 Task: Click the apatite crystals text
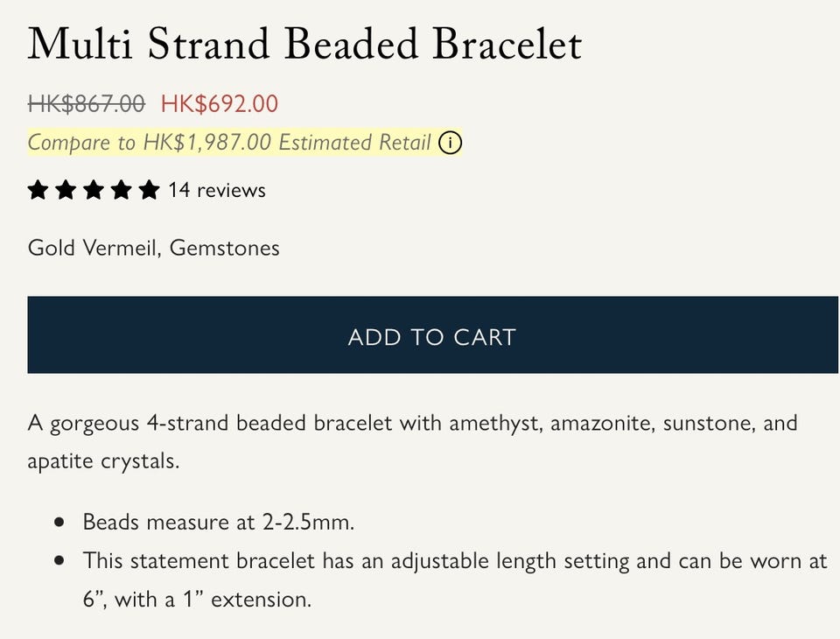point(103,461)
